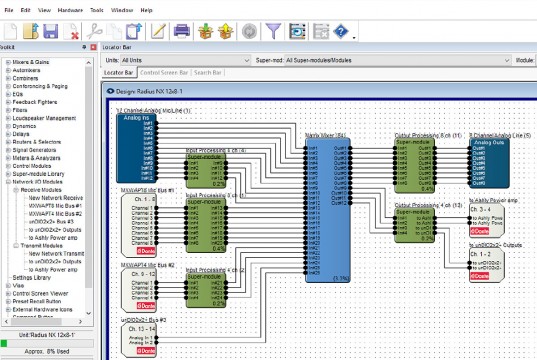Toggle the eye icon on Design window
Screen dimensions: 537x360
(110, 91)
